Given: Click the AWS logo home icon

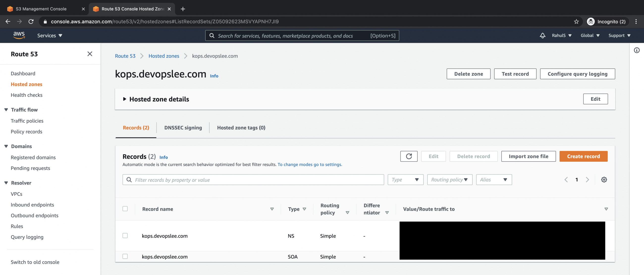Looking at the screenshot, I should (x=19, y=35).
